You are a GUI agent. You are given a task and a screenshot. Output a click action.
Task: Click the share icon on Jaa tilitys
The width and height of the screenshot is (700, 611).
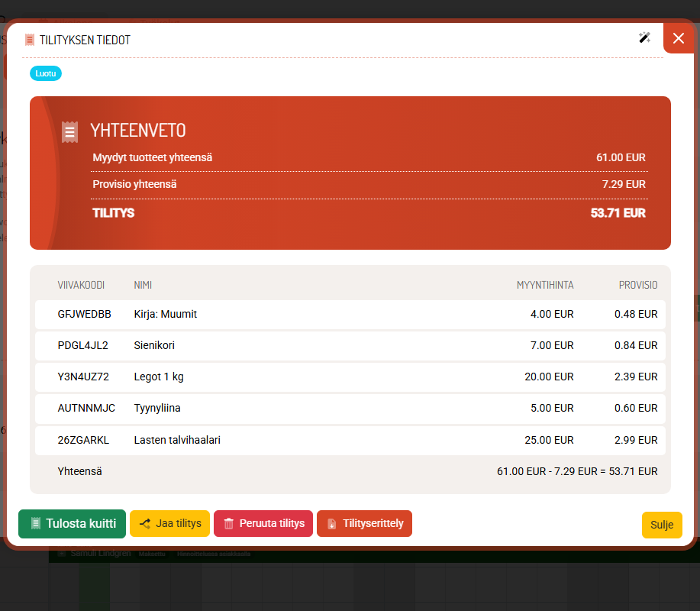pyautogui.click(x=144, y=523)
